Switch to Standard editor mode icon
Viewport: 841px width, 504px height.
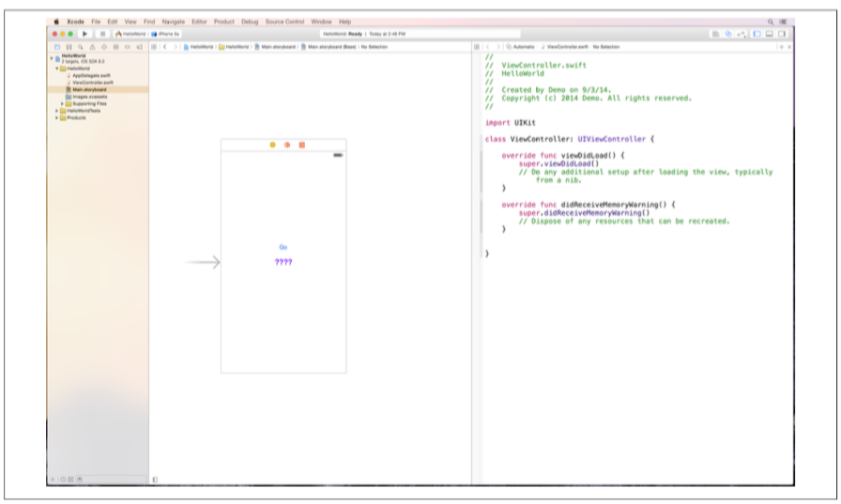coord(715,34)
